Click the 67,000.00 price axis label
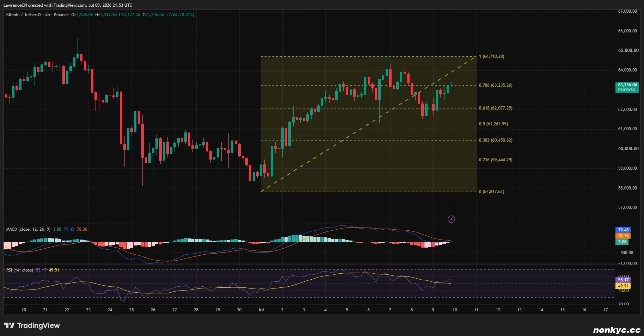Screen dimensions: 644x336 (x=627, y=11)
